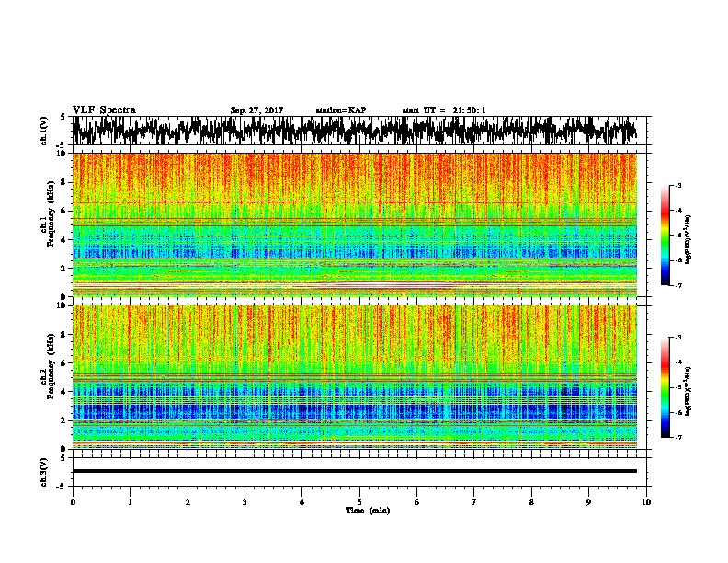Click the thick black ch.3 trace line
The height and width of the screenshot is (563, 728).
click(x=355, y=471)
